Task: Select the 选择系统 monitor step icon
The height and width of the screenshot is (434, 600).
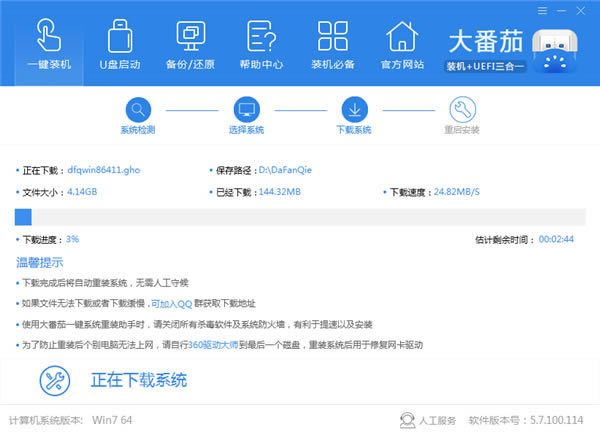Action: click(247, 108)
